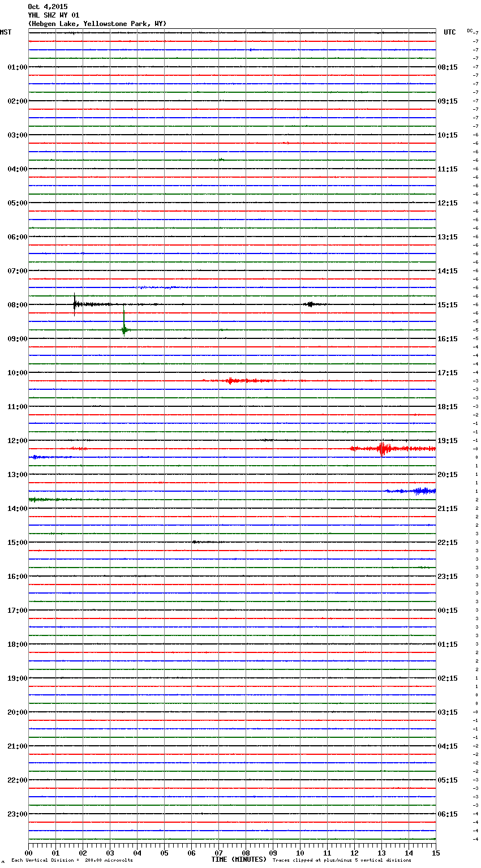Click the large red burst after the 12:00 trace
This screenshot has height=868, width=481.
(383, 448)
